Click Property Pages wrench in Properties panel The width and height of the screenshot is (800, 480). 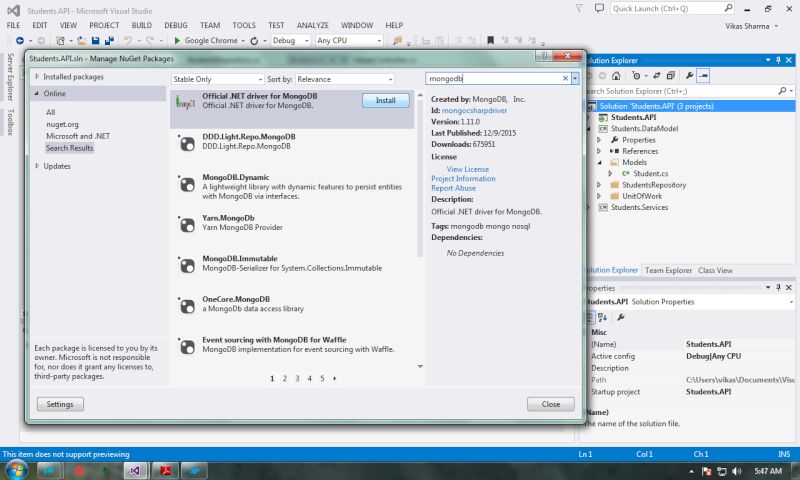[621, 317]
